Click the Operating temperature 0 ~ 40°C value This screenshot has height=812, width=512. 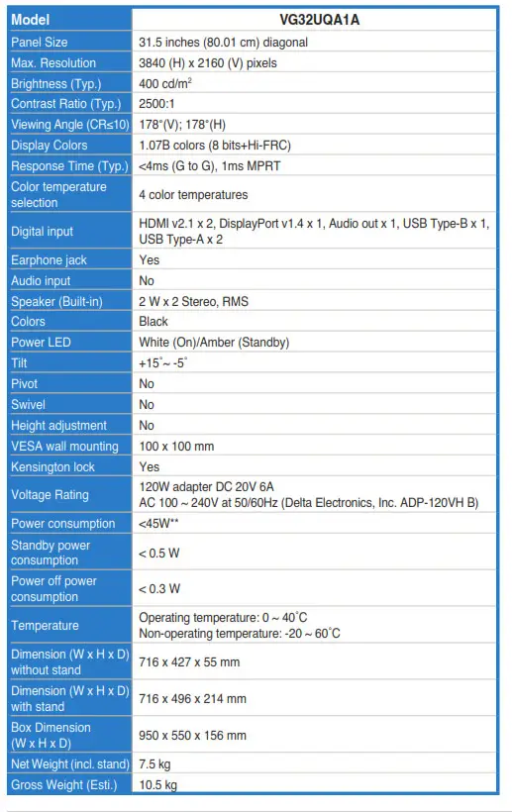(x=223, y=618)
